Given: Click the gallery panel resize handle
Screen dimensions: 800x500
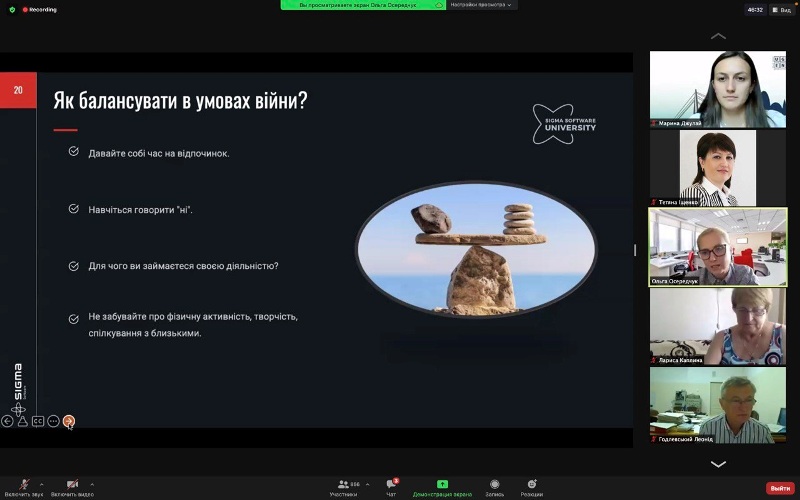Looking at the screenshot, I should click(635, 249).
